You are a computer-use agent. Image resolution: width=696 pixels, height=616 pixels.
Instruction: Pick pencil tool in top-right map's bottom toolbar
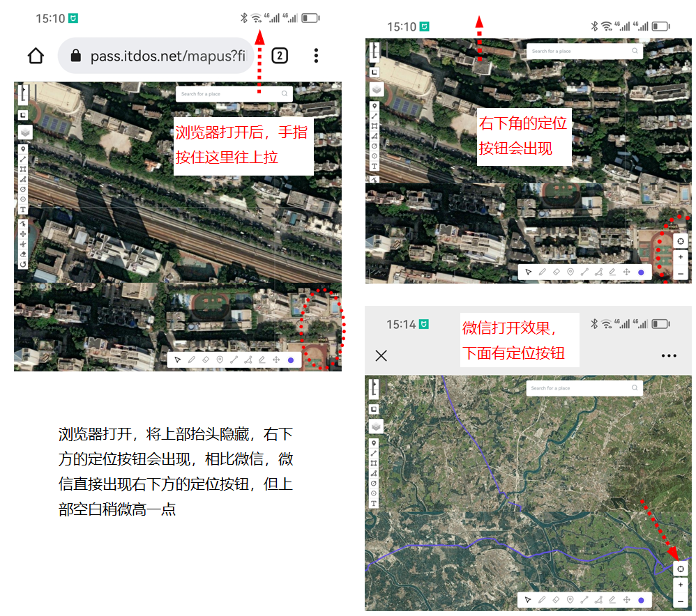(x=543, y=272)
